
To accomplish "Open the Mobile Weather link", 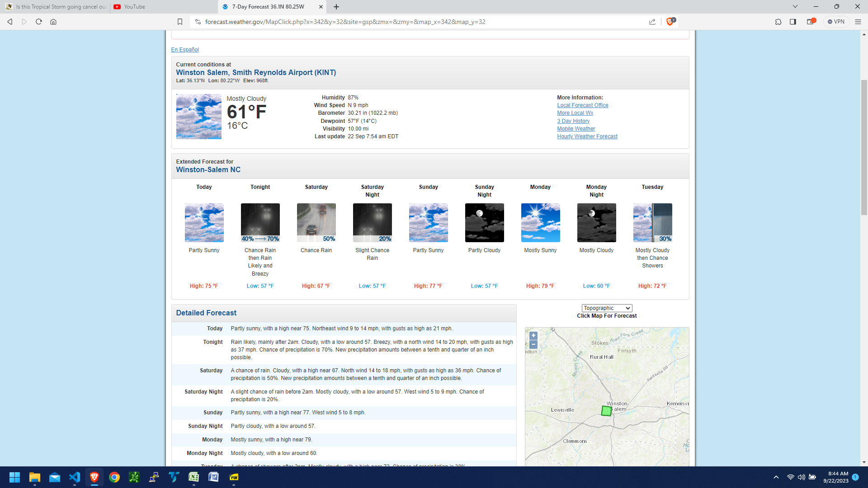I will point(576,129).
